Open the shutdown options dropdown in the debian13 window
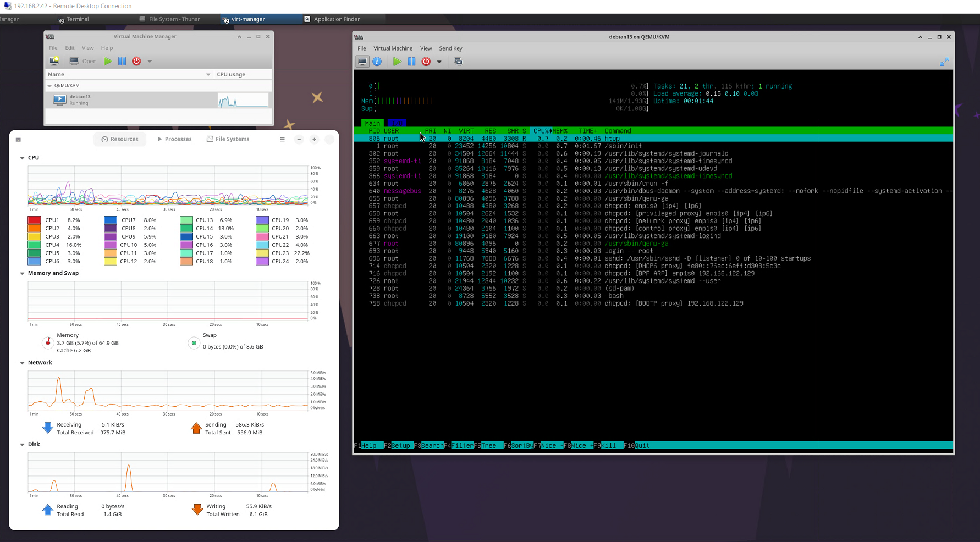 439,62
